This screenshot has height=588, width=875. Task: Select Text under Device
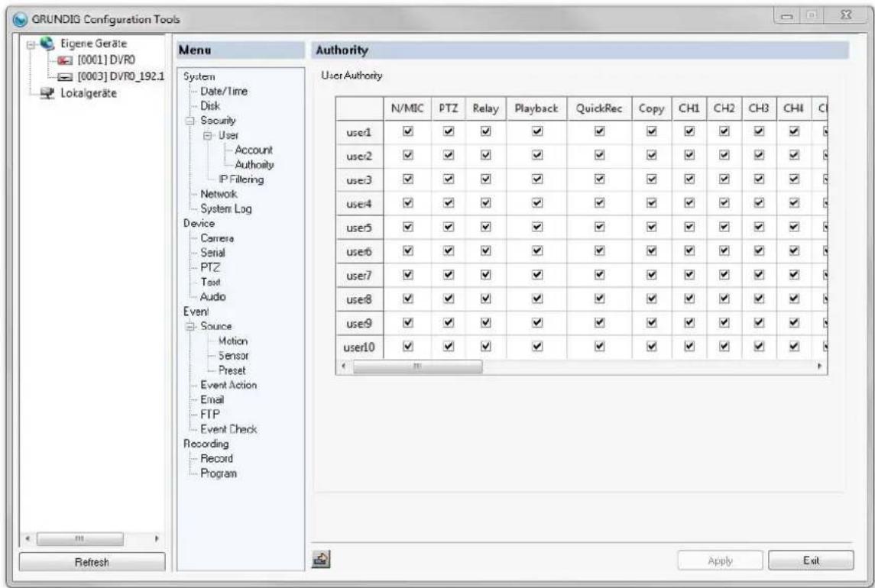pos(210,283)
